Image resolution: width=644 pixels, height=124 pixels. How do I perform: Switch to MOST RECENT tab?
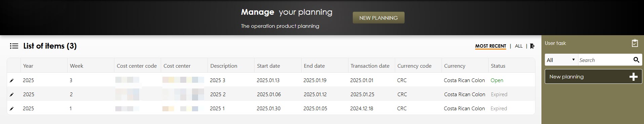tap(490, 46)
